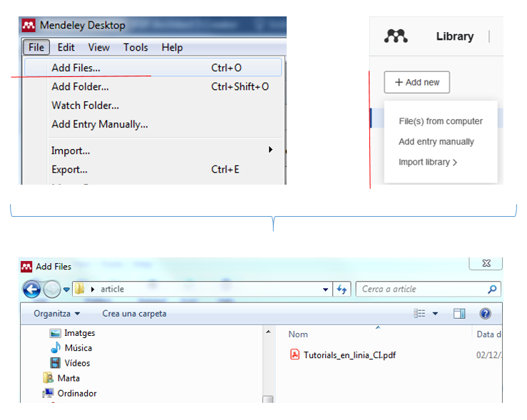
Task: Open the Library tab
Action: (455, 36)
